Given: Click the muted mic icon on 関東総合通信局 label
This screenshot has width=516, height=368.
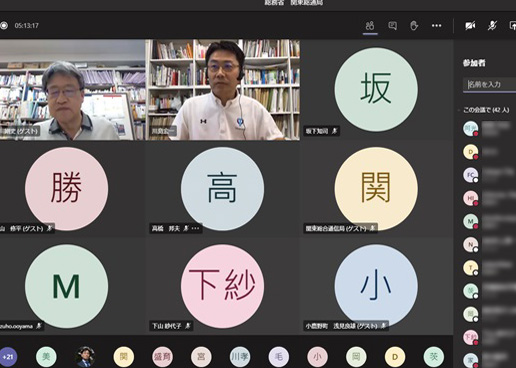Looking at the screenshot, I should pyautogui.click(x=372, y=228).
